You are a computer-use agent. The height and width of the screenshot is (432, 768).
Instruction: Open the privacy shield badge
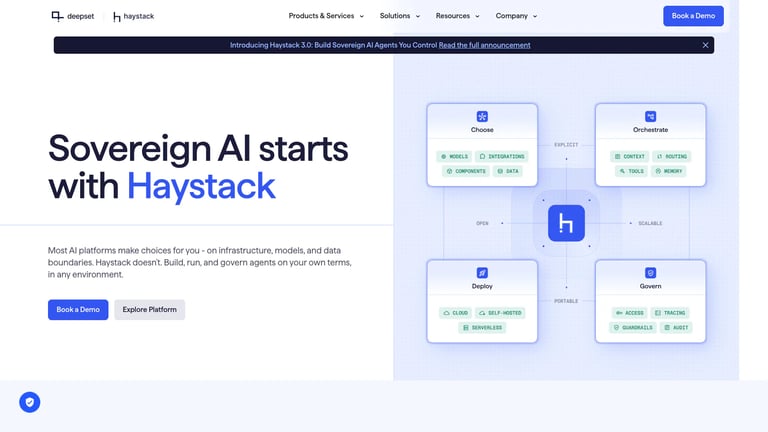30,402
